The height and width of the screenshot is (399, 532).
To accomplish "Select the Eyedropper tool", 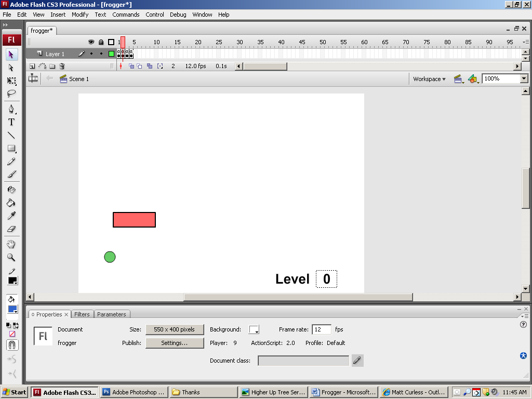I will (x=11, y=216).
